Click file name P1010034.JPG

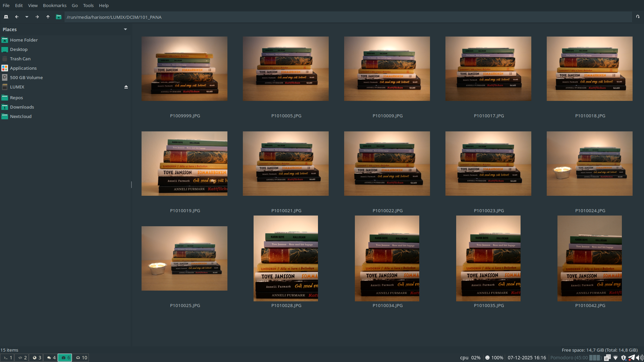(x=387, y=305)
